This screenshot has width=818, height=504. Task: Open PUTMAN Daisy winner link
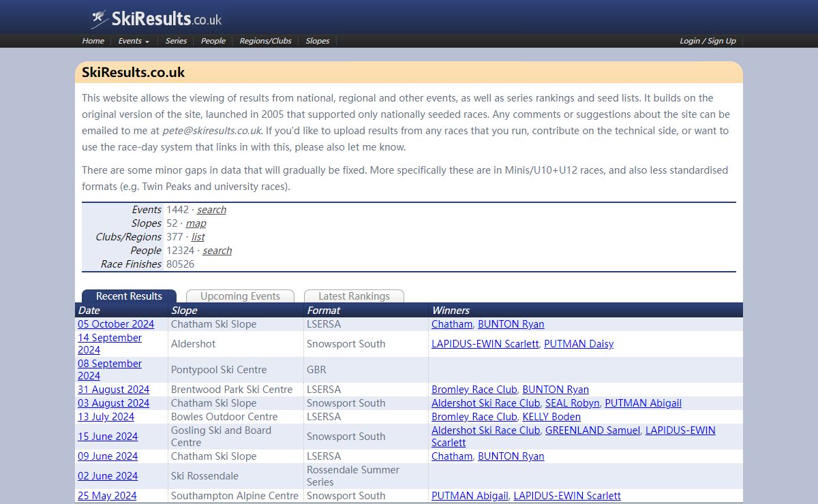pos(579,344)
